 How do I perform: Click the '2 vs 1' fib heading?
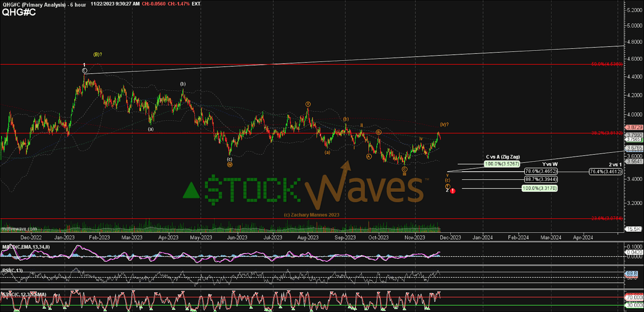coord(614,164)
